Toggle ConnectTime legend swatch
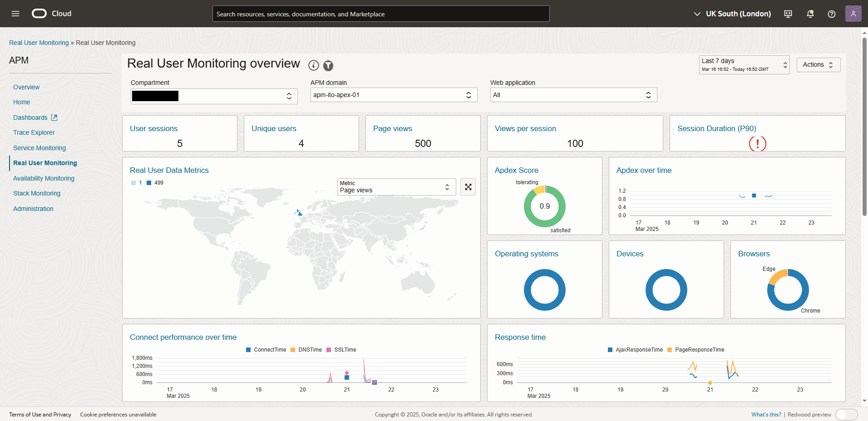Image resolution: width=868 pixels, height=421 pixels. coord(248,350)
